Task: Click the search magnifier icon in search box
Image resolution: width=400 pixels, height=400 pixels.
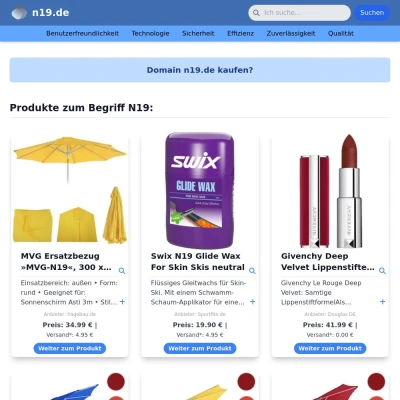Action: coord(256,13)
